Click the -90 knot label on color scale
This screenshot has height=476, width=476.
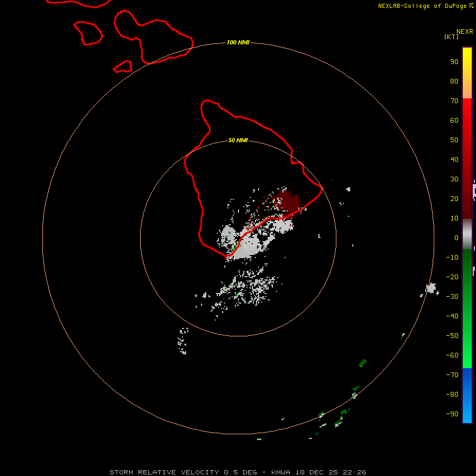point(452,414)
